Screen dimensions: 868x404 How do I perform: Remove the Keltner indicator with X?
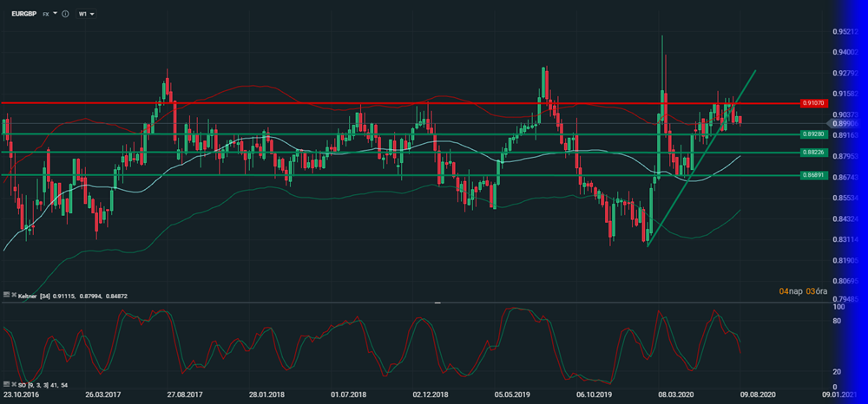tap(13, 296)
